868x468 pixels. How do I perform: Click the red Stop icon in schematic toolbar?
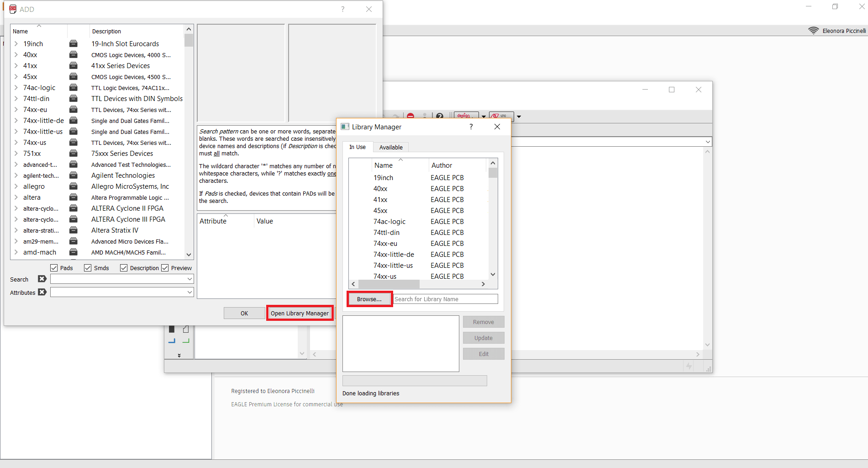[x=410, y=117]
